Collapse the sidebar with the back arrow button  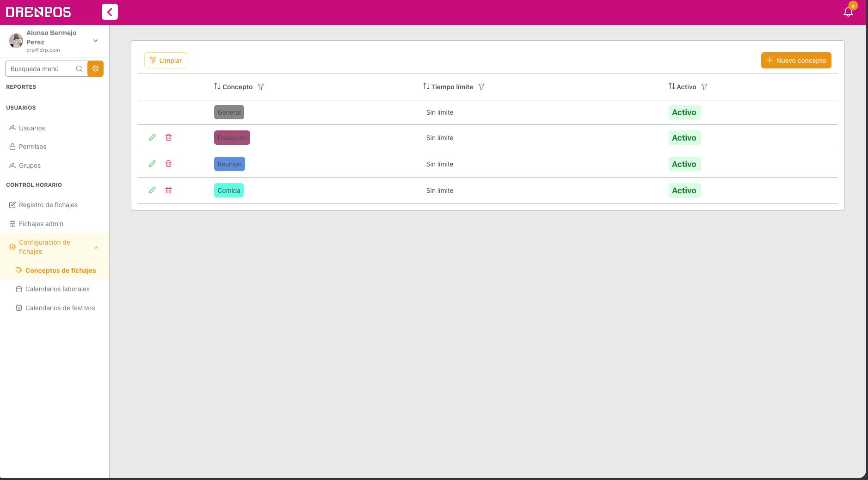point(110,12)
